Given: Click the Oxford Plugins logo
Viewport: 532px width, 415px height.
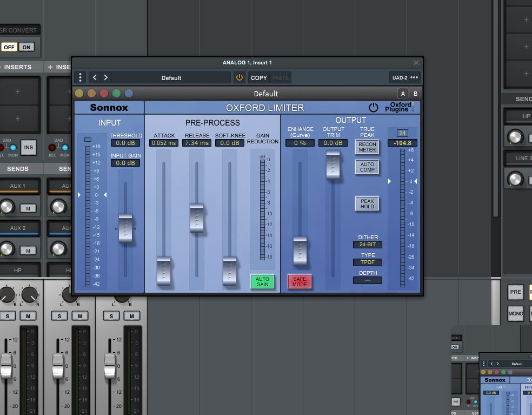Looking at the screenshot, I should (x=401, y=107).
